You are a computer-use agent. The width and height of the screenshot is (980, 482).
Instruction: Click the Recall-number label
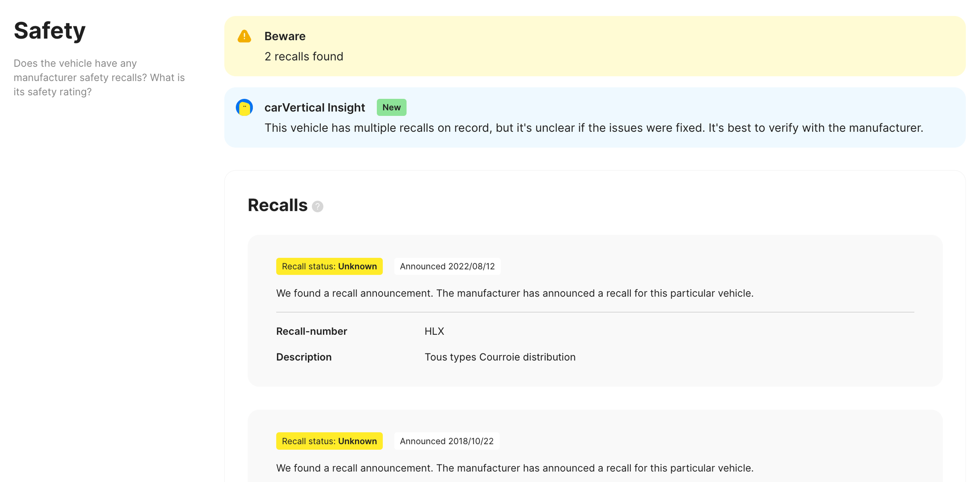click(x=311, y=331)
